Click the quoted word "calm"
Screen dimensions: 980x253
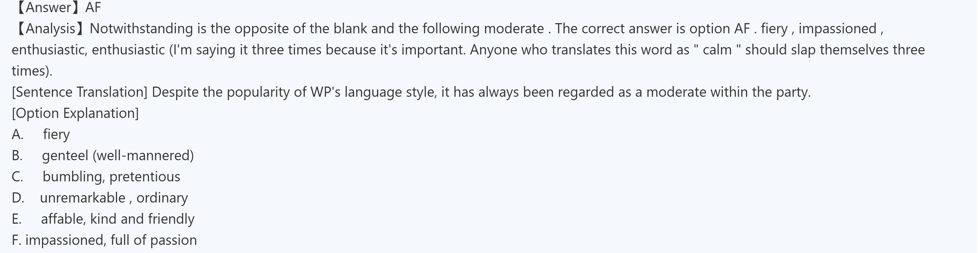(x=717, y=50)
